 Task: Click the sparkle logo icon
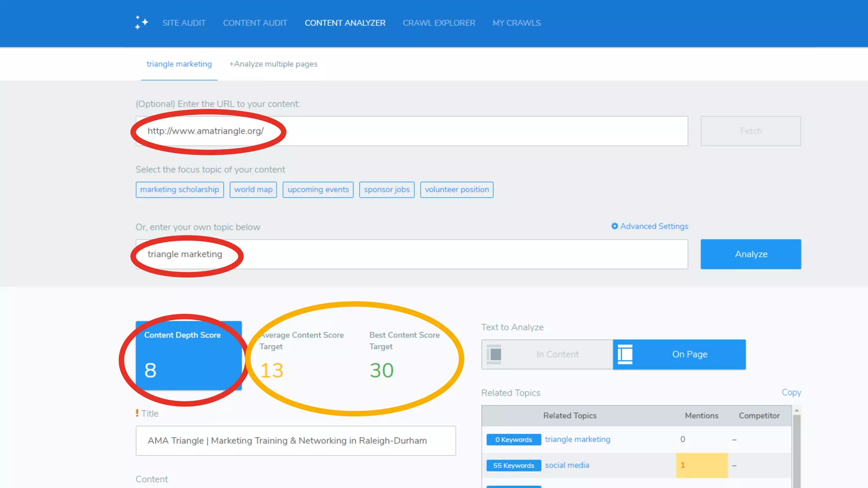click(x=141, y=22)
